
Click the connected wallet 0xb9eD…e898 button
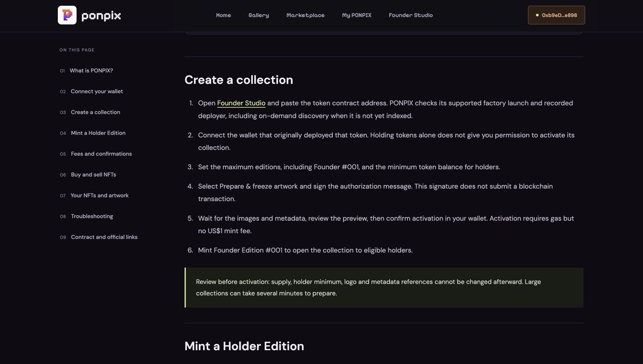click(556, 15)
